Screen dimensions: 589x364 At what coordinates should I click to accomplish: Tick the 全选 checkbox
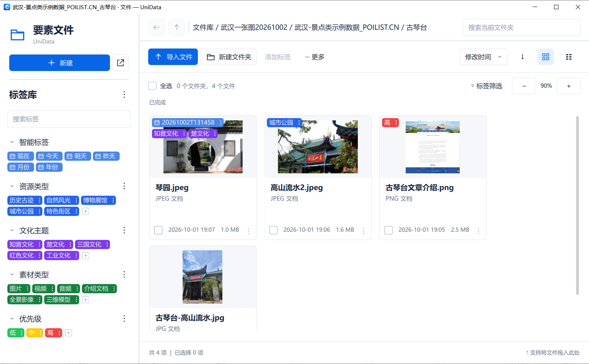[152, 86]
